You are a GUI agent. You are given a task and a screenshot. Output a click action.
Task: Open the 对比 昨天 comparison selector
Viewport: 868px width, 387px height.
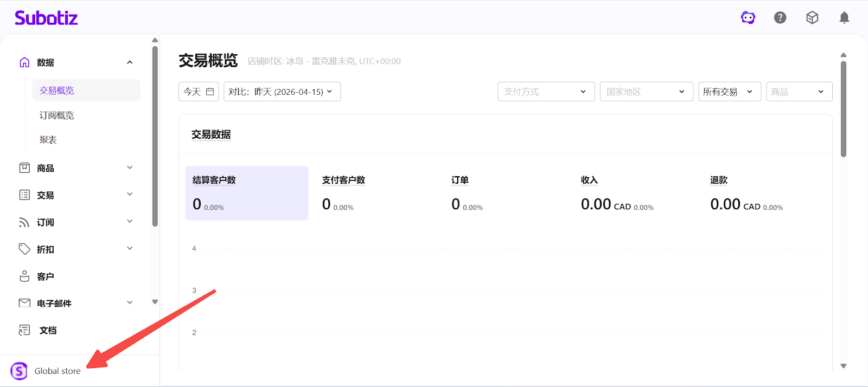coord(282,92)
